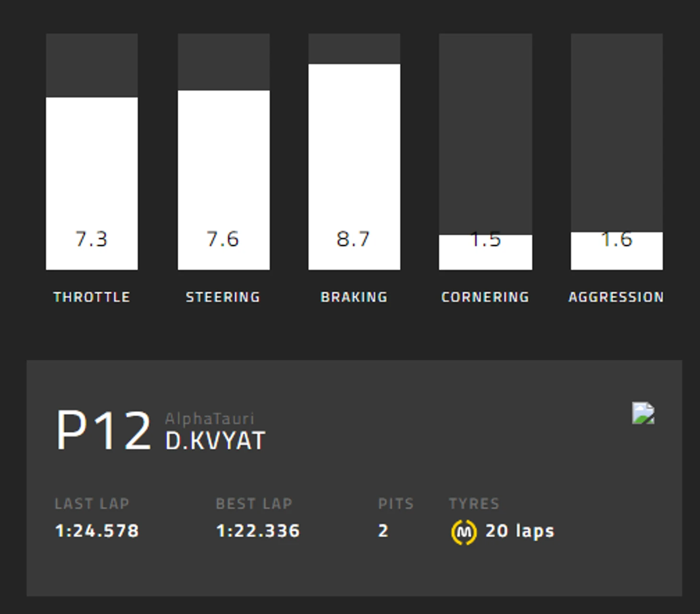Viewport: 700px width, 614px height.
Task: Select the BRAKING label
Action: point(354,297)
